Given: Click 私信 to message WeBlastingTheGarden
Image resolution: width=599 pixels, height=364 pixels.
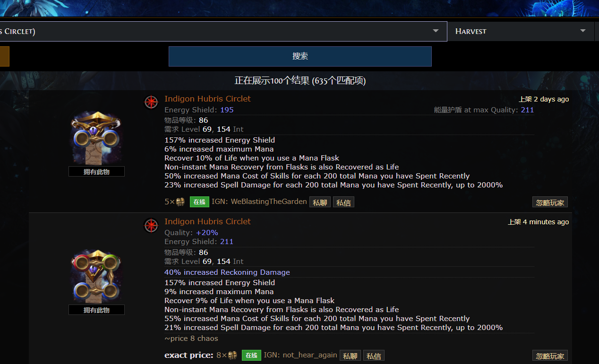Looking at the screenshot, I should (343, 203).
